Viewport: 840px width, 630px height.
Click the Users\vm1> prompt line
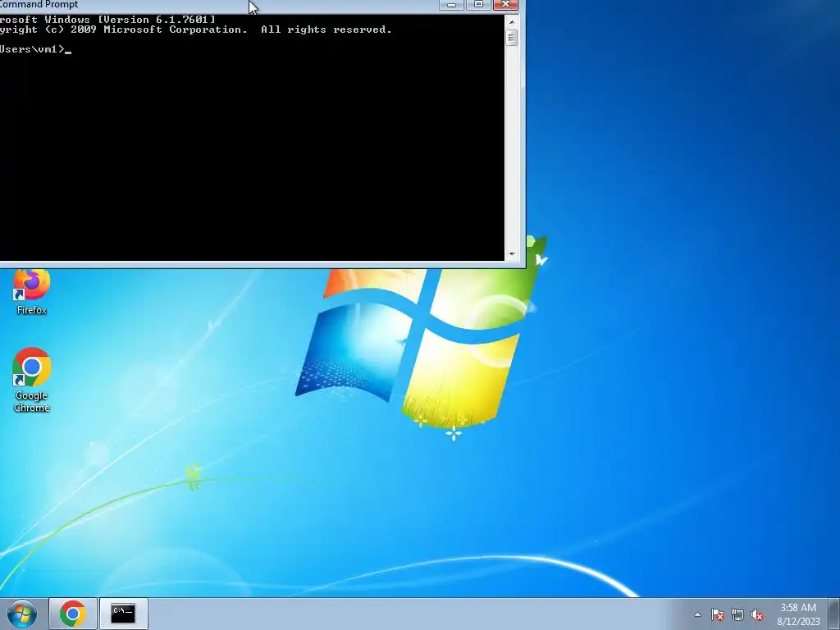click(35, 49)
